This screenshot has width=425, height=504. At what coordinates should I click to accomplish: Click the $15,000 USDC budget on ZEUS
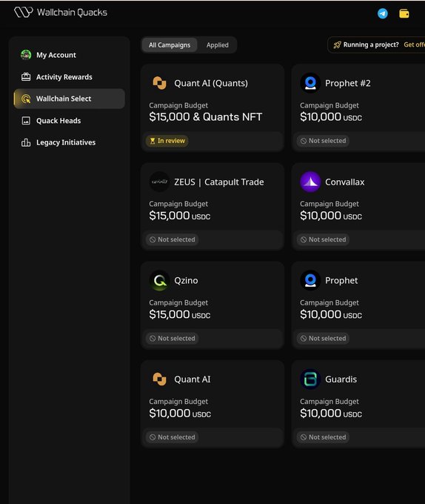click(180, 216)
